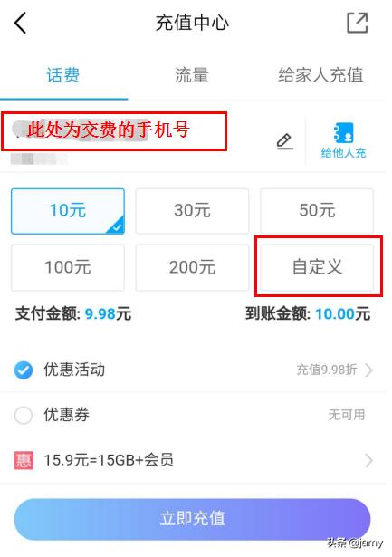Expand the 15.9元=15GB+会员 chevron
The width and height of the screenshot is (392, 557).
tap(369, 460)
